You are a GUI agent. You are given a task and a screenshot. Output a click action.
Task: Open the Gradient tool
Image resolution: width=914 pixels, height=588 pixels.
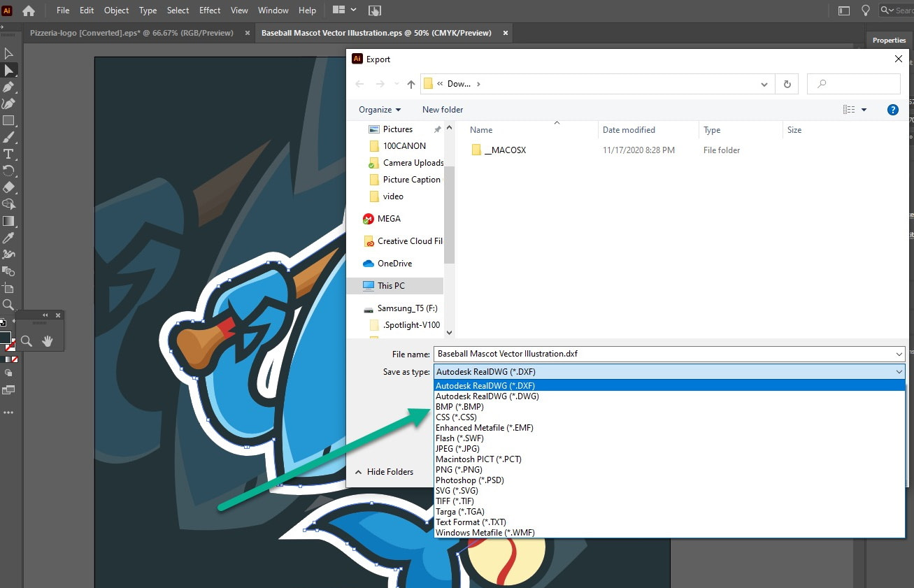(x=9, y=222)
